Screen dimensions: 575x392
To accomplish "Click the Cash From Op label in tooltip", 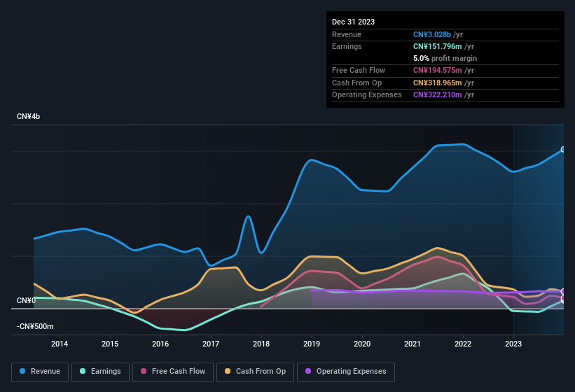I will pyautogui.click(x=356, y=83).
